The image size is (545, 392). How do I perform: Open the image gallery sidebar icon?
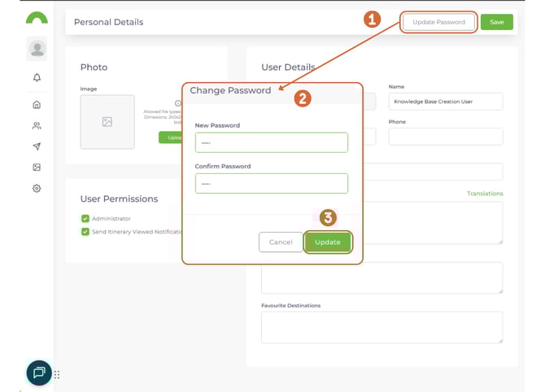(x=37, y=168)
